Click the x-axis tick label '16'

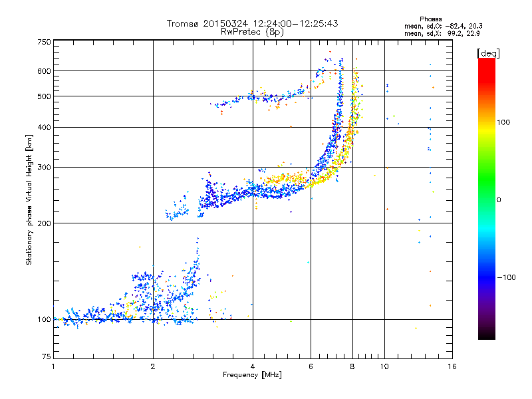click(x=452, y=366)
